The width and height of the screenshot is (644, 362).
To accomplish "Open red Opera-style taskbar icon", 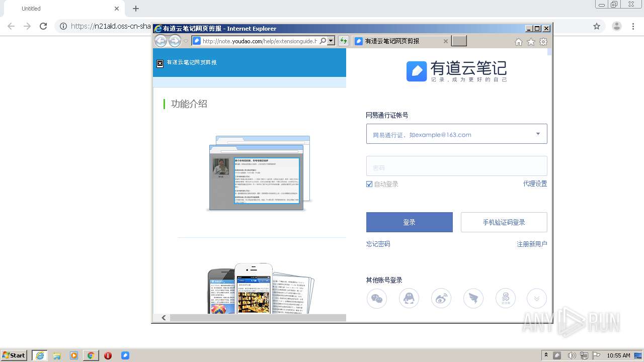I will tap(108, 355).
